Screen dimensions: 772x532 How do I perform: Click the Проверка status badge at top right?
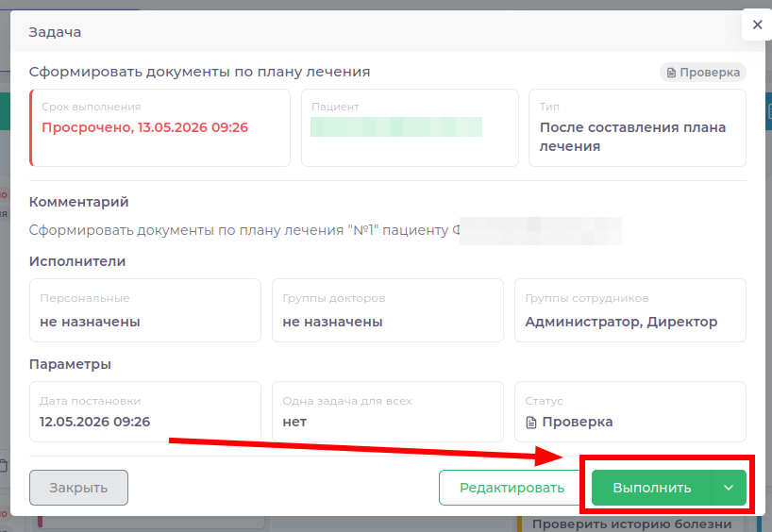pyautogui.click(x=703, y=73)
